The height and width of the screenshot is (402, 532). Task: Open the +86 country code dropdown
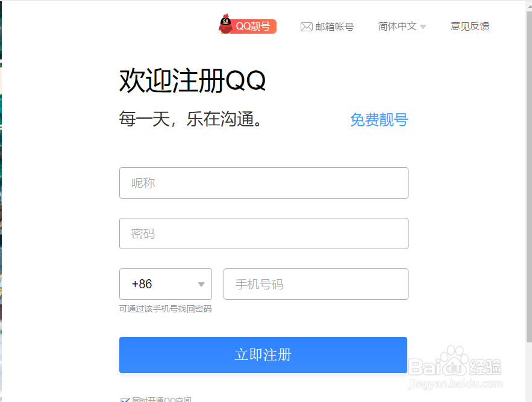tap(166, 284)
